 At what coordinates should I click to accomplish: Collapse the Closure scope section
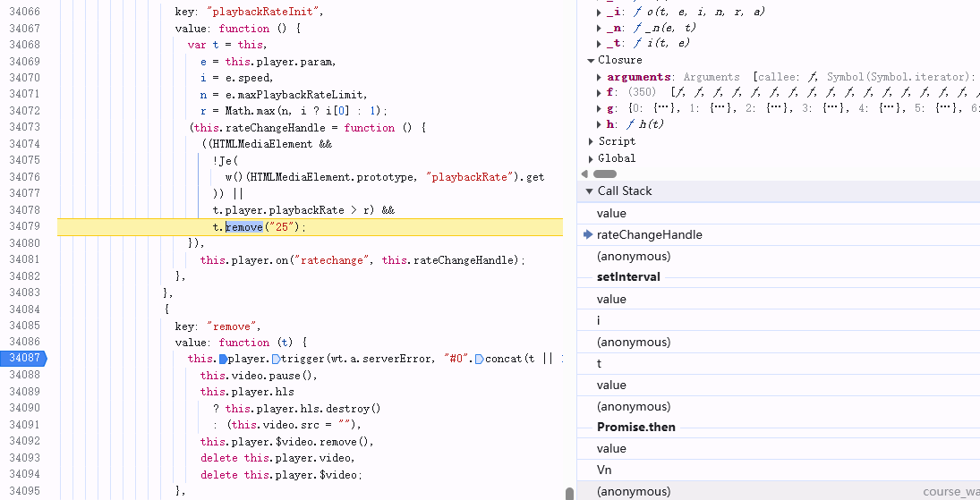pos(591,61)
